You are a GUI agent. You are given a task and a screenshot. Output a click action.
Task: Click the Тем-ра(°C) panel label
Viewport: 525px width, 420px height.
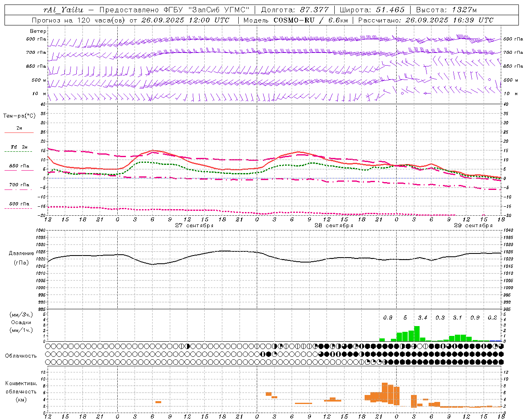click(x=19, y=116)
